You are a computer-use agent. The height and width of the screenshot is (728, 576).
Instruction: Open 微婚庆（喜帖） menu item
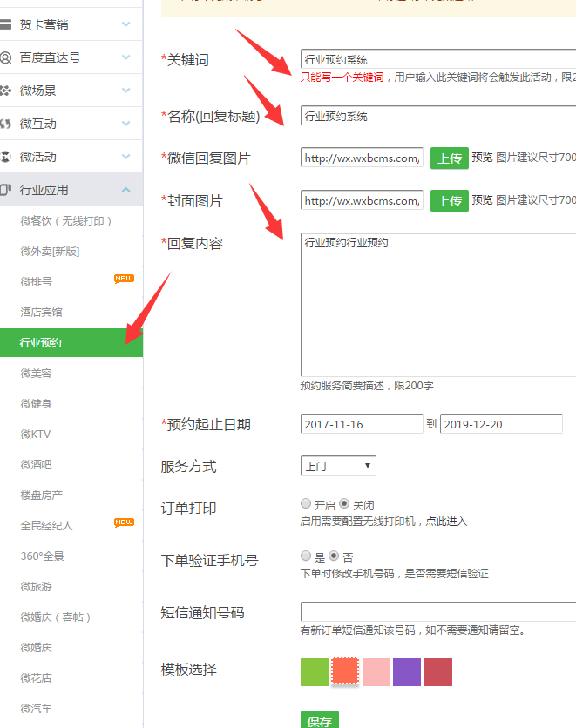coord(56,617)
